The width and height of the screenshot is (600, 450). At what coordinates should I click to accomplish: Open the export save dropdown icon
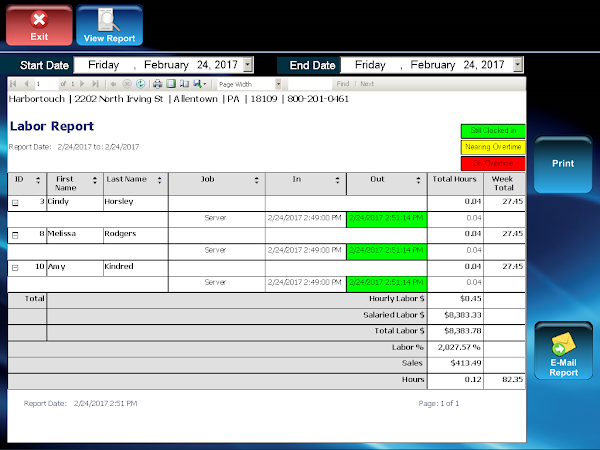tap(200, 84)
